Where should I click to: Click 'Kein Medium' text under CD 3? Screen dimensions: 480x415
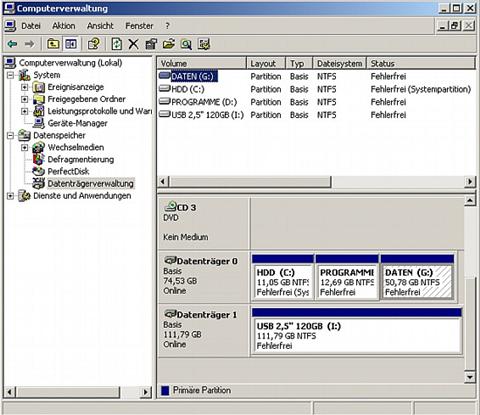point(185,237)
